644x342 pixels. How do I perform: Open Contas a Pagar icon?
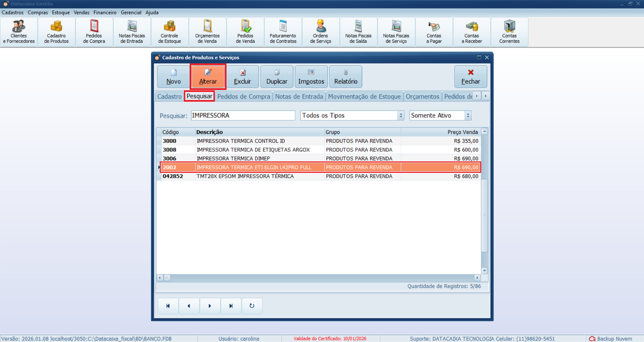pos(434,32)
